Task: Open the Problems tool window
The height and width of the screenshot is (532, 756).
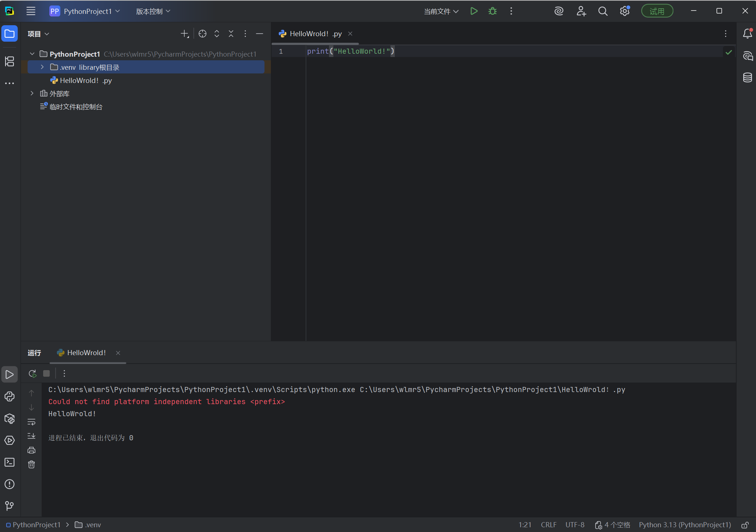Action: click(x=10, y=484)
